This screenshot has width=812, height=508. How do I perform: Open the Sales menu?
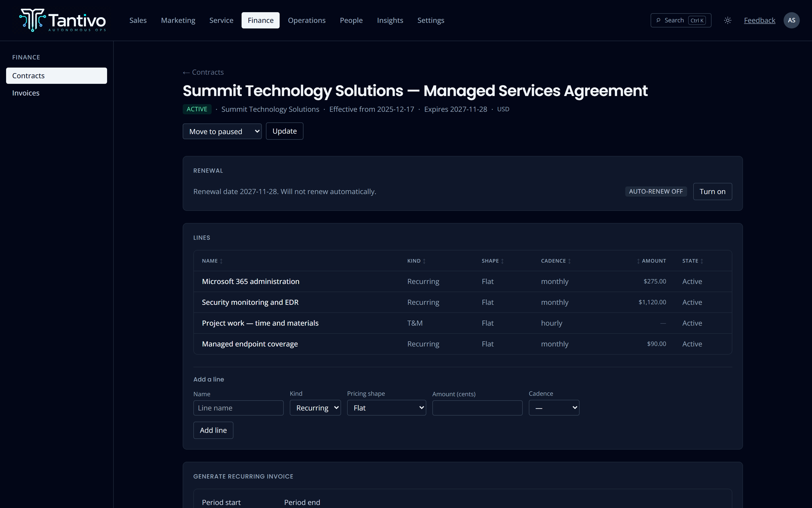[x=138, y=21]
